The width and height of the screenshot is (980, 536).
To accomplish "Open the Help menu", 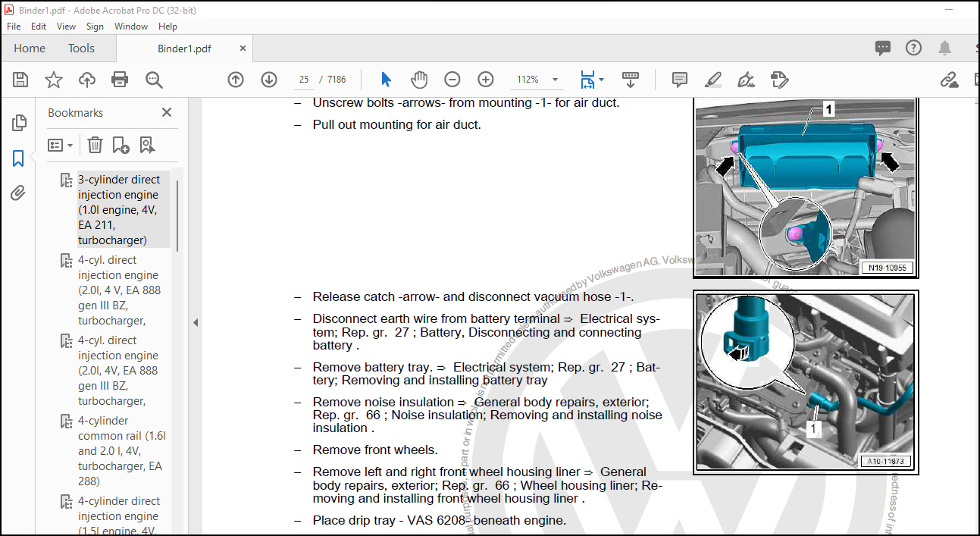I will (168, 26).
